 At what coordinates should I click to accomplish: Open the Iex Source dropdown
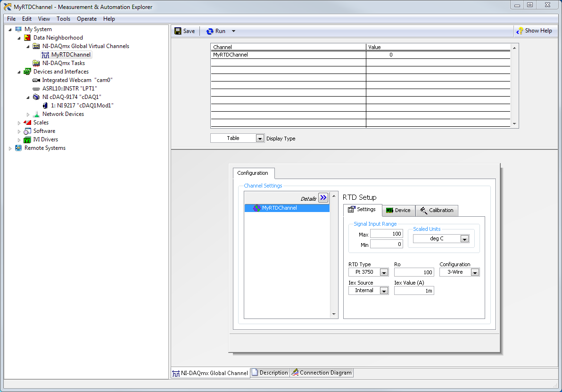[384, 291]
